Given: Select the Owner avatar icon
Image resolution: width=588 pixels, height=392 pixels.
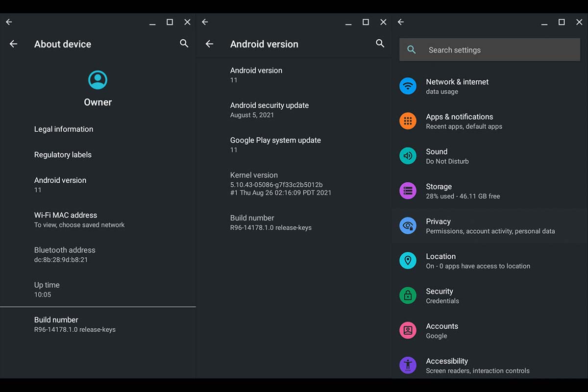Looking at the screenshot, I should [x=98, y=79].
